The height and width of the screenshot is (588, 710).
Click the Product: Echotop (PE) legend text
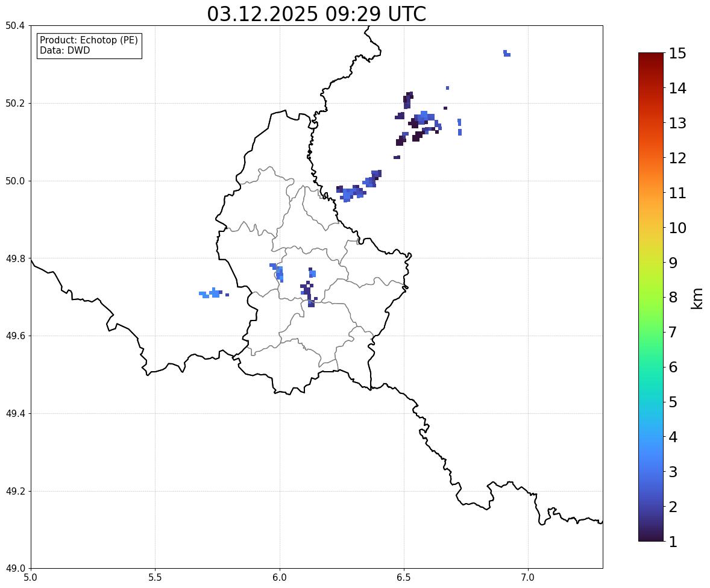89,40
